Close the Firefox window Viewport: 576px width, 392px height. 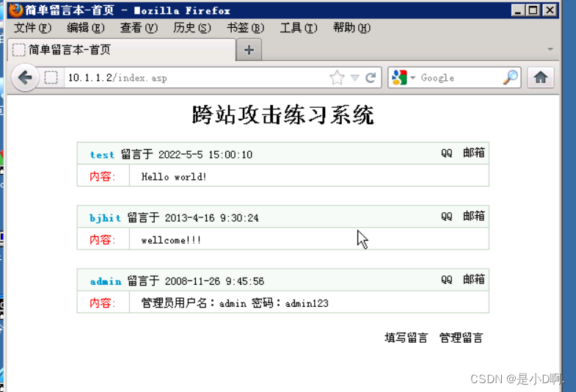tap(550, 10)
